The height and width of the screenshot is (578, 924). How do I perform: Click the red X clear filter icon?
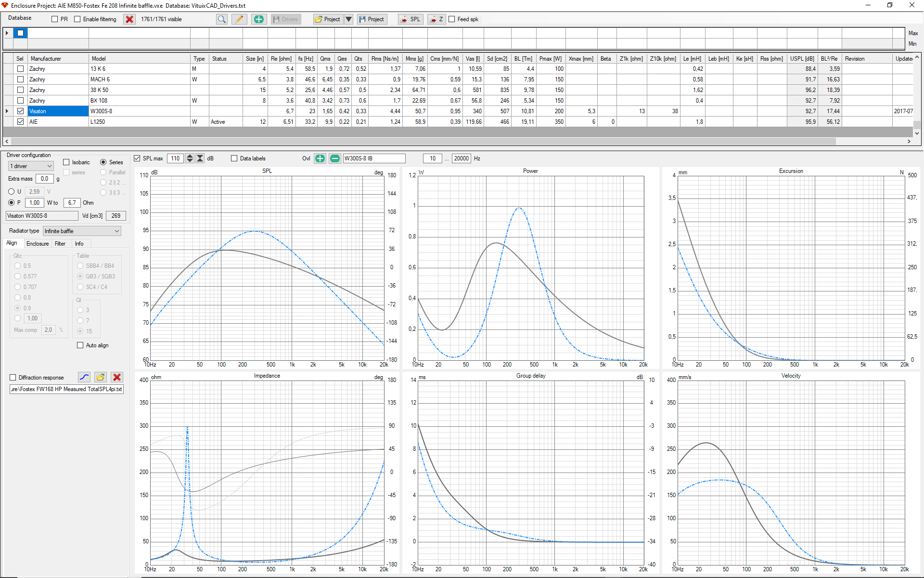(129, 19)
